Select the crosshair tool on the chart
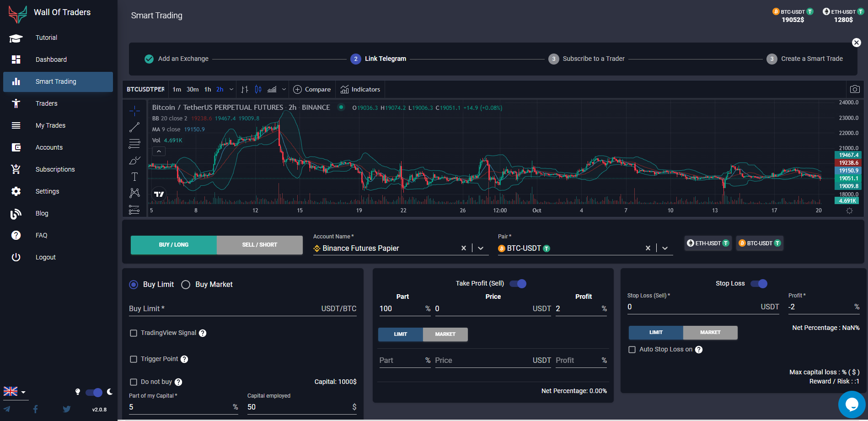This screenshot has width=868, height=421. [134, 110]
